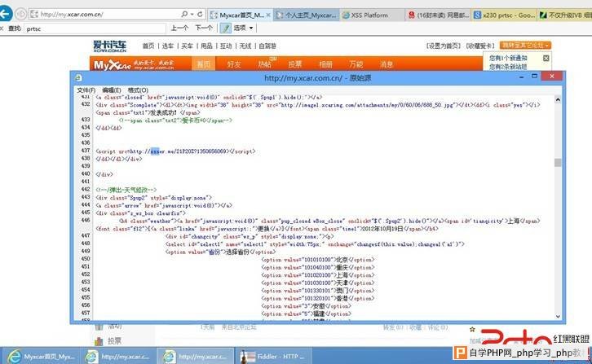Go back using the browser back arrow

click(x=5, y=14)
